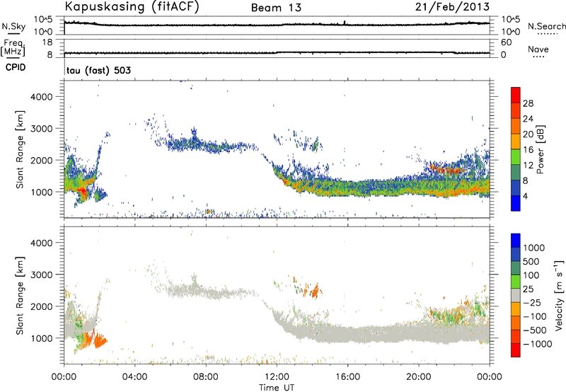This screenshot has width=566, height=392.
Task: Click the '3000' tick of the power panel
Action: click(41, 129)
